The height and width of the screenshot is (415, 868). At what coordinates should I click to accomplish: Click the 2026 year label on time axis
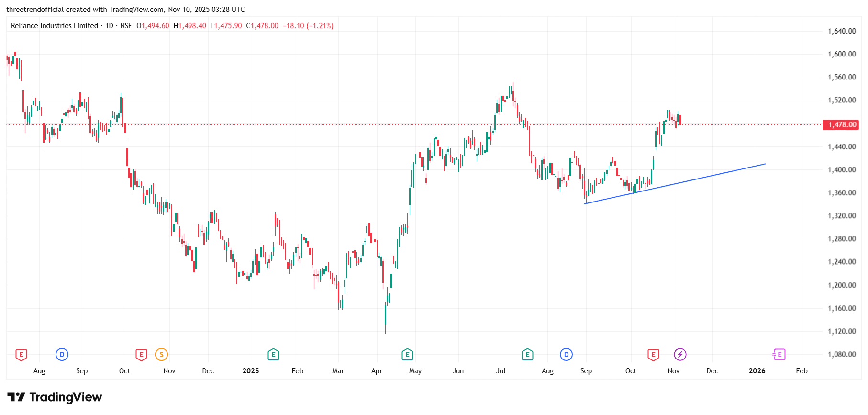(x=757, y=371)
